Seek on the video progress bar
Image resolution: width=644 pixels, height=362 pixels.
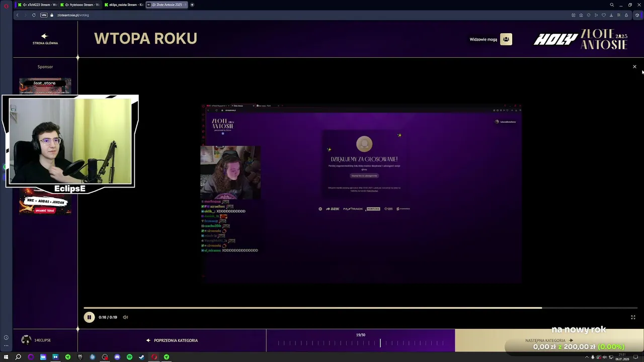pos(360,308)
